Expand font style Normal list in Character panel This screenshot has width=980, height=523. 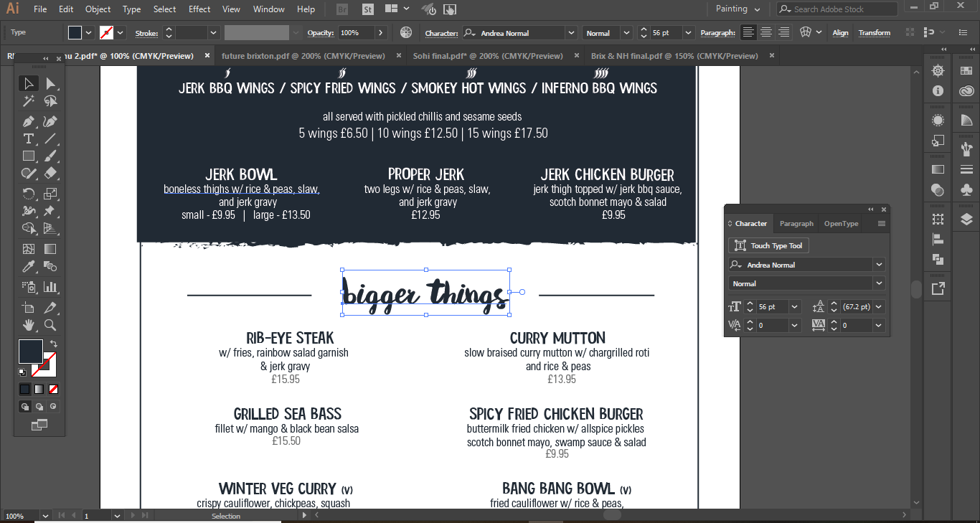point(879,283)
